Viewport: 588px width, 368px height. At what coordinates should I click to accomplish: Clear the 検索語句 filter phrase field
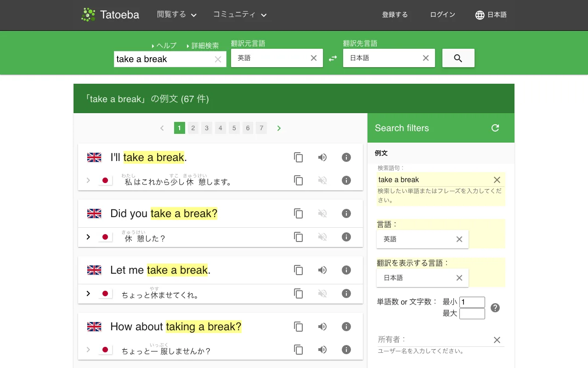497,180
